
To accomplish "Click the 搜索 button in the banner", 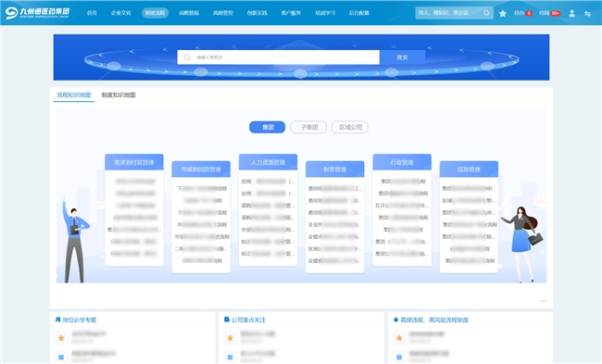I will click(402, 57).
